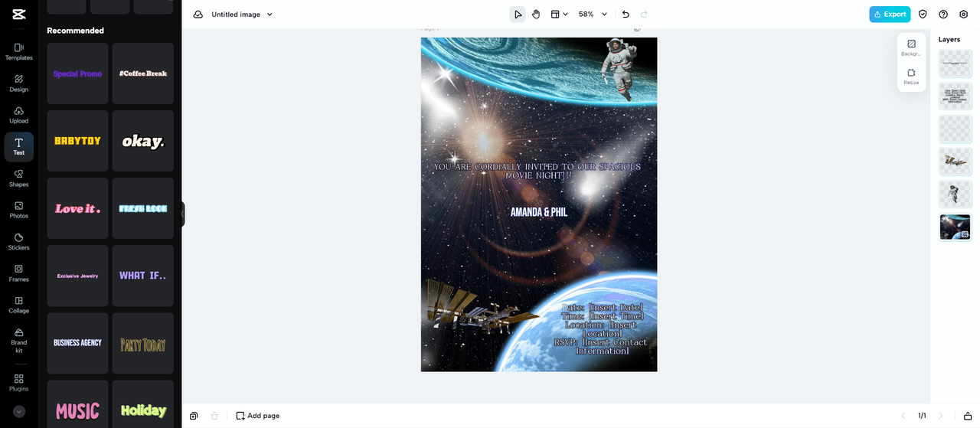Go to the next page arrow
Image resolution: width=980 pixels, height=428 pixels.
[941, 416]
